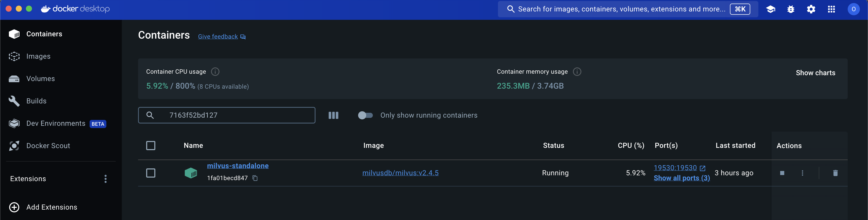Click the Extensions heading

[28, 179]
